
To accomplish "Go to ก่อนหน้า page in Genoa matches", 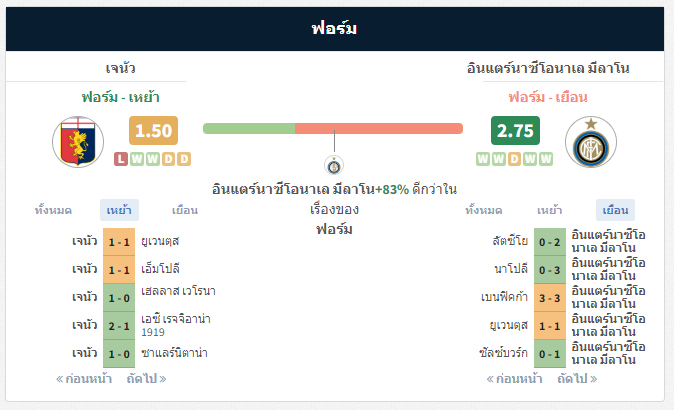I will [85, 379].
